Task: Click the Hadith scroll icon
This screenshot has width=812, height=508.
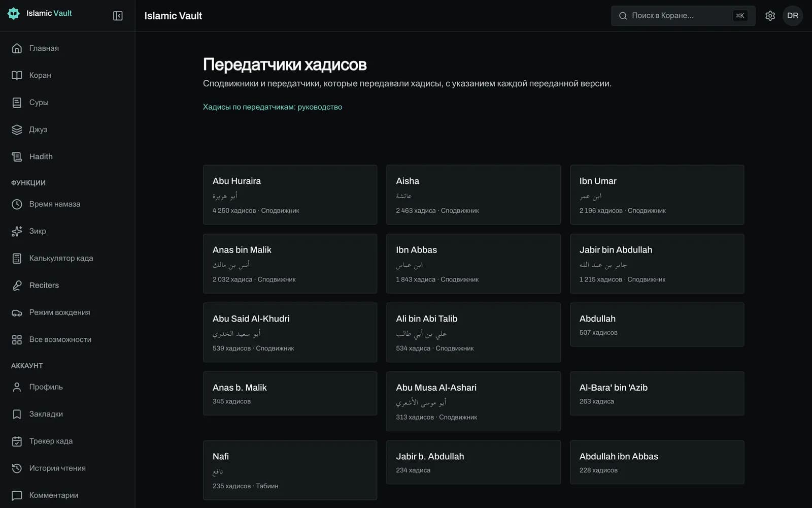Action: point(17,156)
